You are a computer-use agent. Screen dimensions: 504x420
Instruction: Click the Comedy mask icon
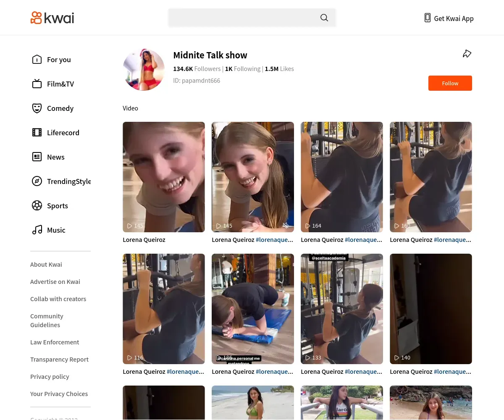[x=37, y=108]
